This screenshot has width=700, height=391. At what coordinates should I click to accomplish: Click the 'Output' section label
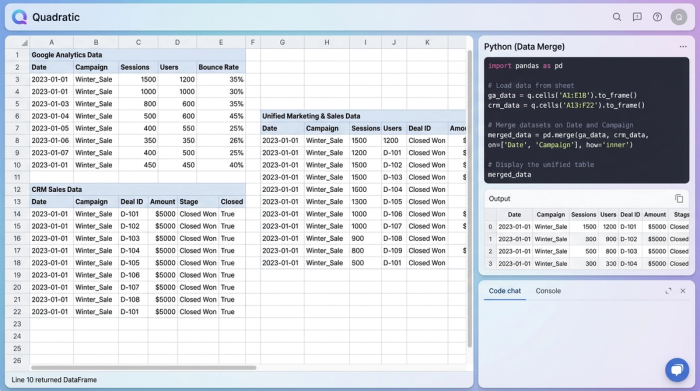(499, 199)
